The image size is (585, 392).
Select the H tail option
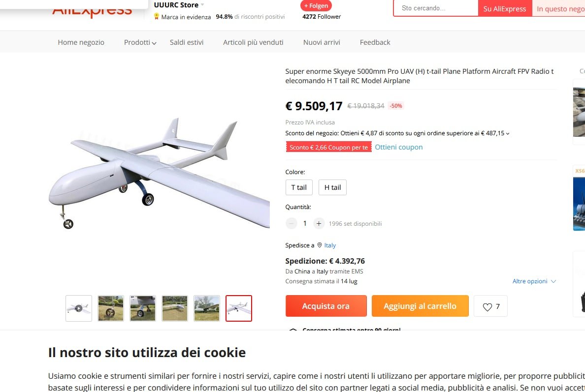pos(332,187)
